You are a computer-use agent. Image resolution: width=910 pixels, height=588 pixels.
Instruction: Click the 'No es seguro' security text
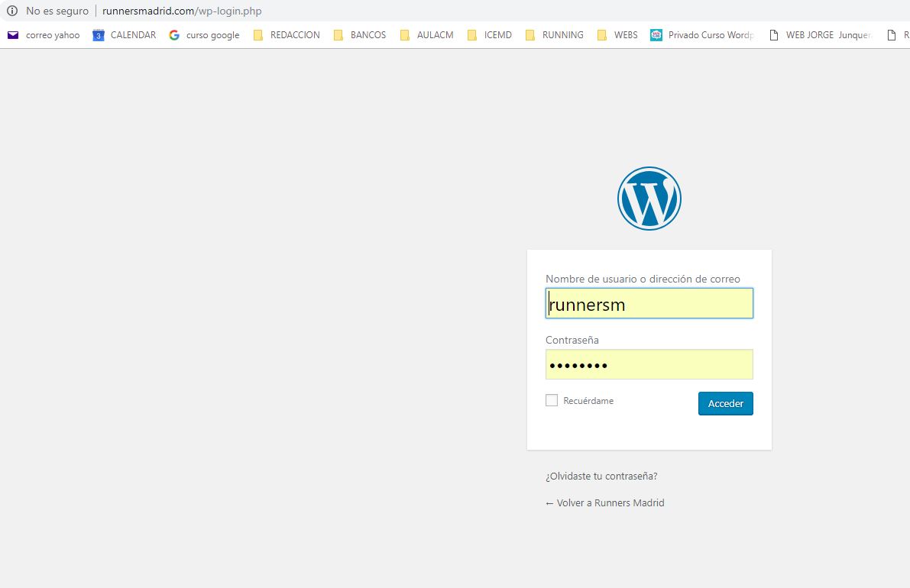tap(57, 11)
